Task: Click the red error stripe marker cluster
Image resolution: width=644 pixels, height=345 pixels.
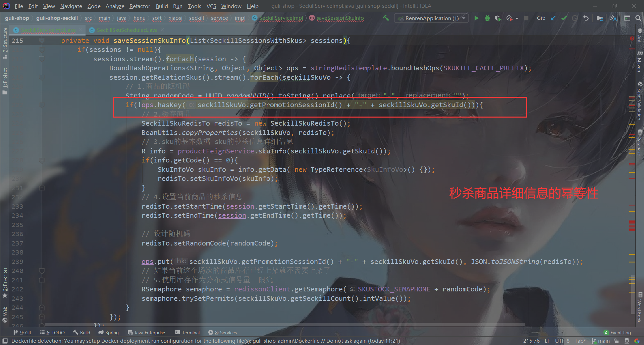Action: (632, 225)
